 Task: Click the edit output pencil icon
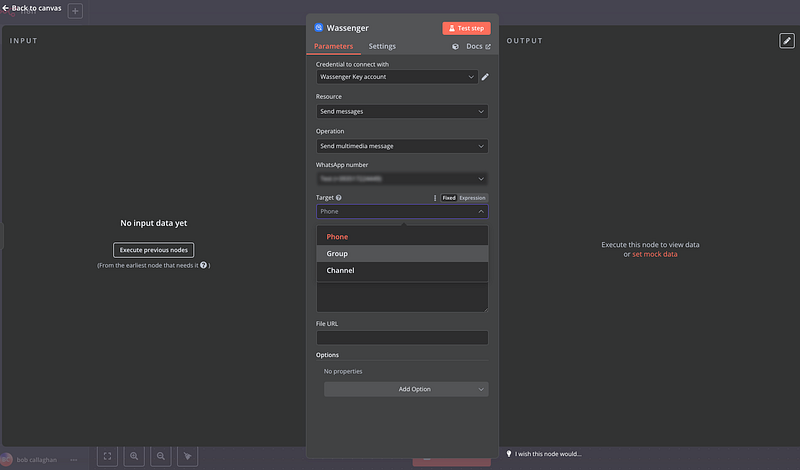tap(787, 41)
